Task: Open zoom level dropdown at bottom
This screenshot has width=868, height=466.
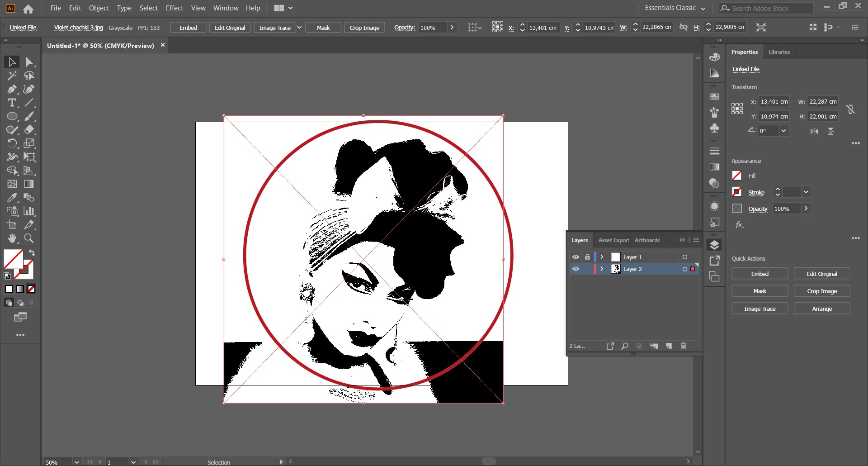Action: tap(77, 462)
